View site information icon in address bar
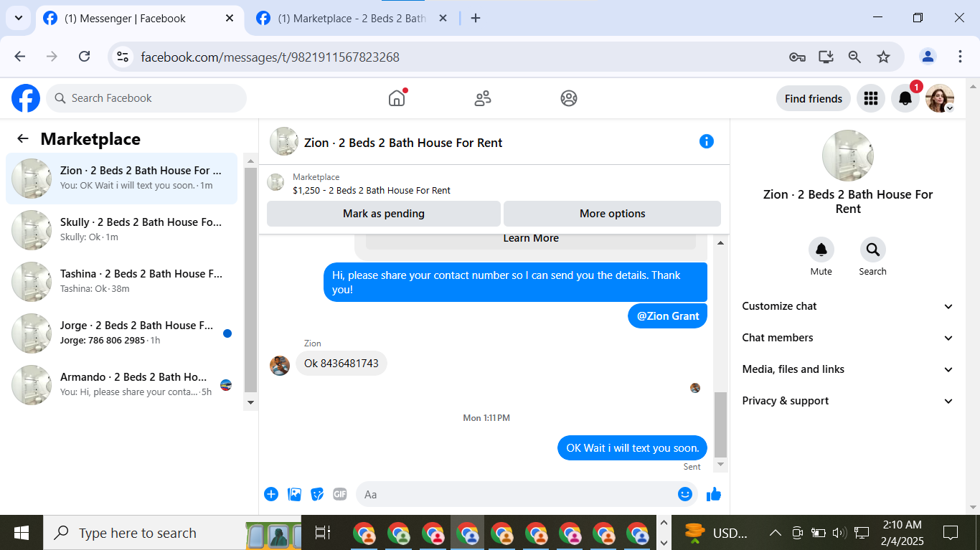Screen dimensions: 980x550 pos(123,57)
